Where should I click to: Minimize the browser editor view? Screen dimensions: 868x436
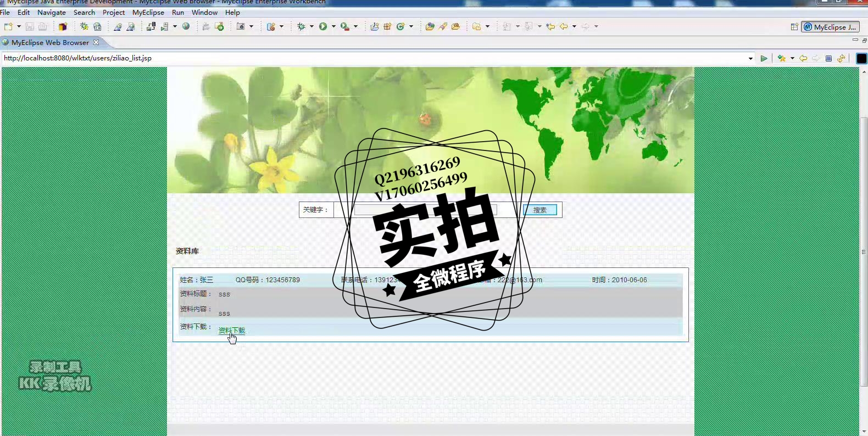[x=855, y=40]
